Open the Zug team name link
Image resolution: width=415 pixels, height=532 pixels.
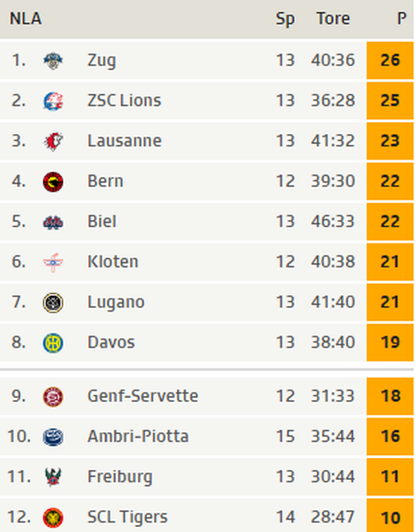(x=101, y=61)
